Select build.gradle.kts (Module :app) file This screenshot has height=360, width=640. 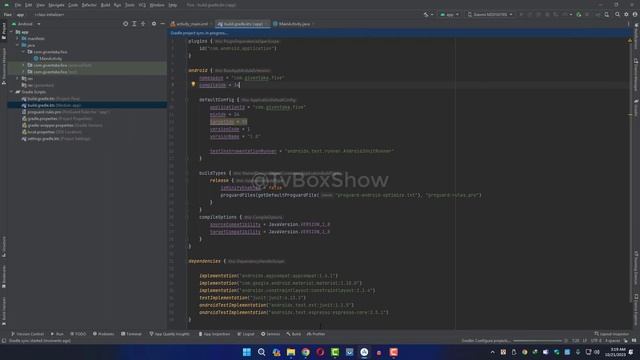[51, 105]
